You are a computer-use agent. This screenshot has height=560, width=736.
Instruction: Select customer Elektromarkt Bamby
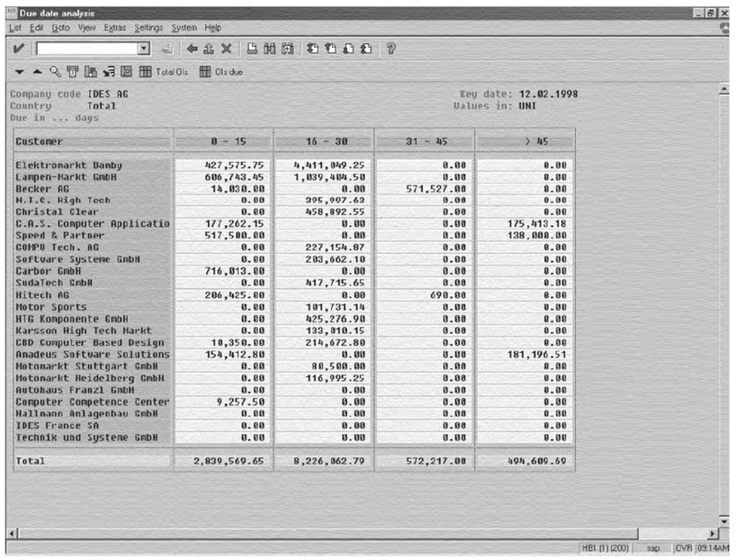point(68,166)
